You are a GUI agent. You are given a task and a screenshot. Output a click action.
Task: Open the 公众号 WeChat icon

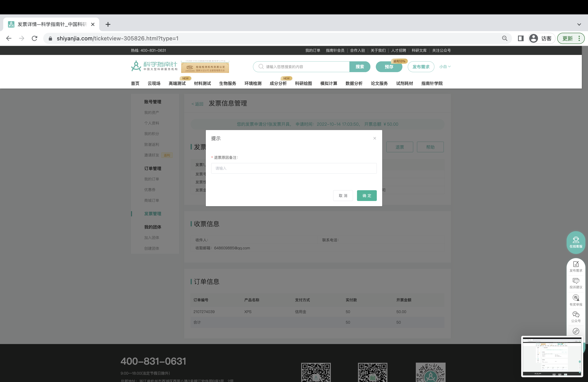tap(576, 317)
